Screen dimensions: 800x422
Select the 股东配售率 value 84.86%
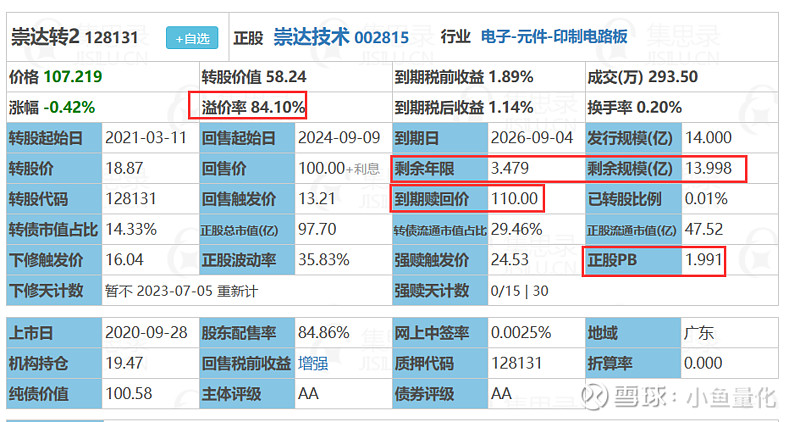click(324, 333)
